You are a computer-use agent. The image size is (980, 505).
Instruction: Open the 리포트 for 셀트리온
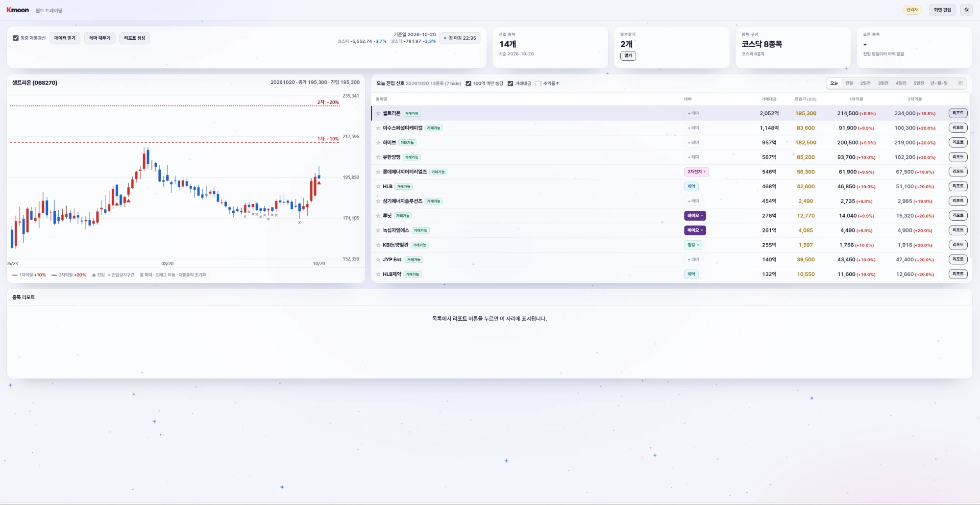[958, 113]
